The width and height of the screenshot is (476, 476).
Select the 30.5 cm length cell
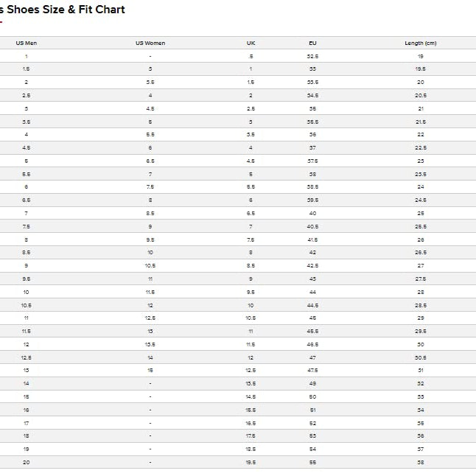click(x=421, y=357)
